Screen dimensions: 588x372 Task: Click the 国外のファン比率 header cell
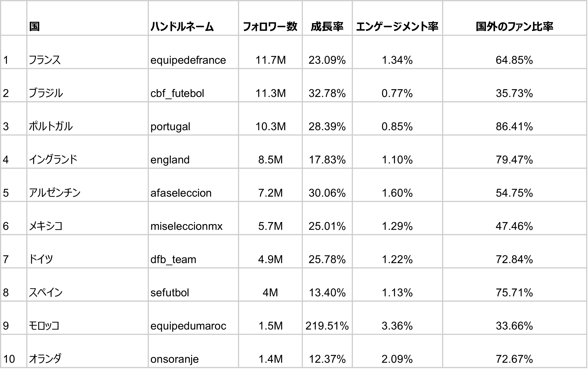[x=515, y=18]
